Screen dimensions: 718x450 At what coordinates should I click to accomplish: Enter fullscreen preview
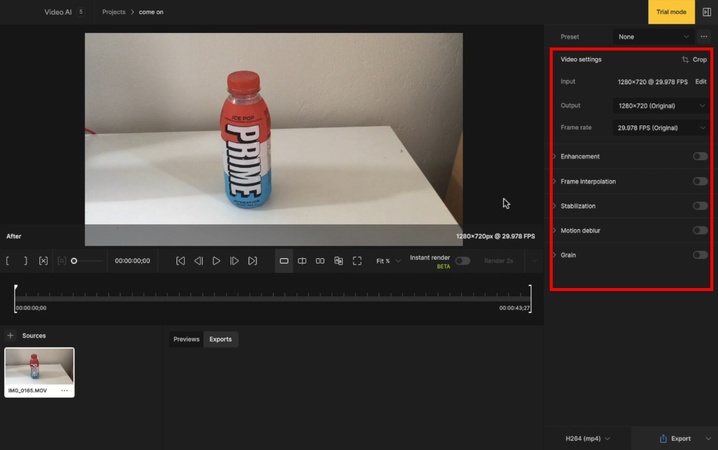(x=357, y=261)
